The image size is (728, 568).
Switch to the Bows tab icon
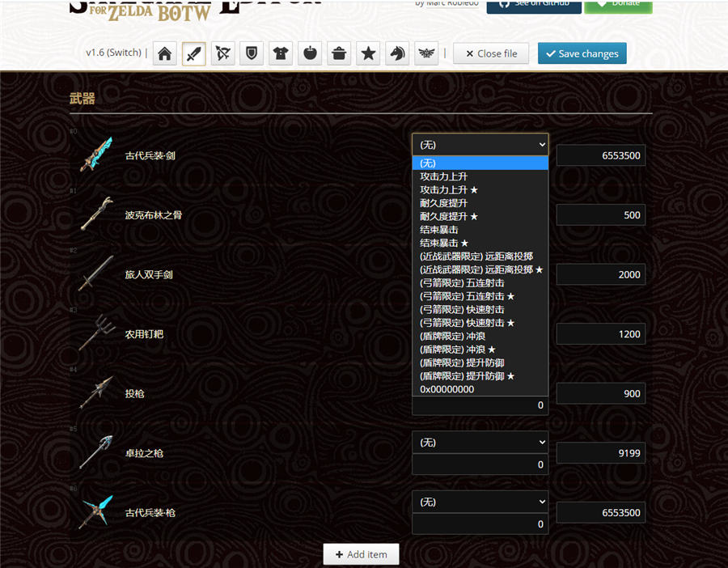[x=223, y=54]
